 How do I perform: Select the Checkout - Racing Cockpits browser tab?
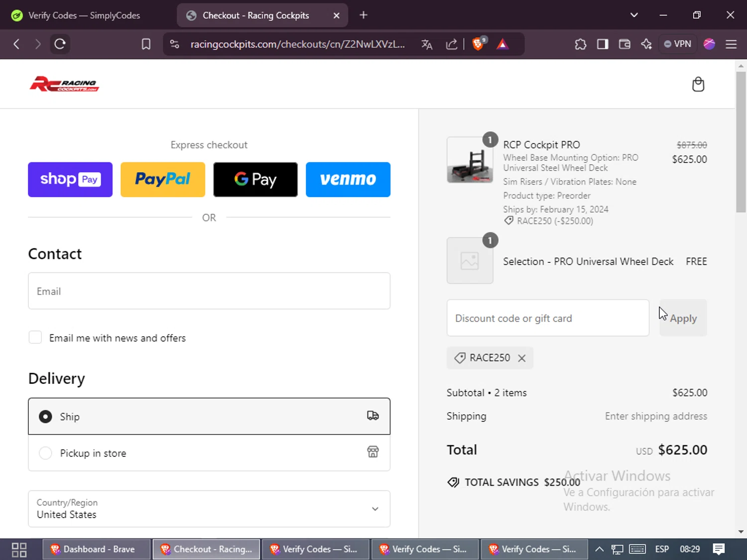coord(262,15)
